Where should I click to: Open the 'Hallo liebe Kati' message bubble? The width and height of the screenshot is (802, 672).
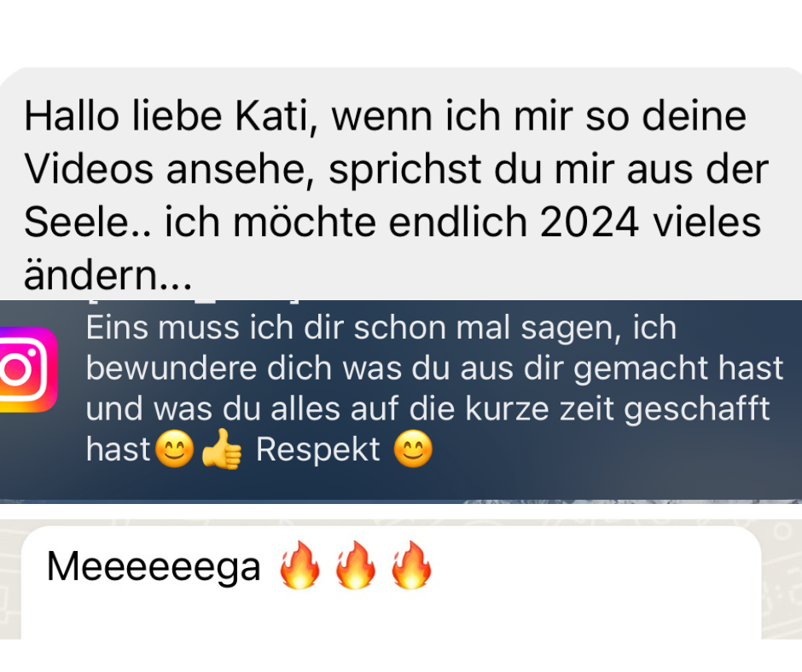[x=401, y=184]
